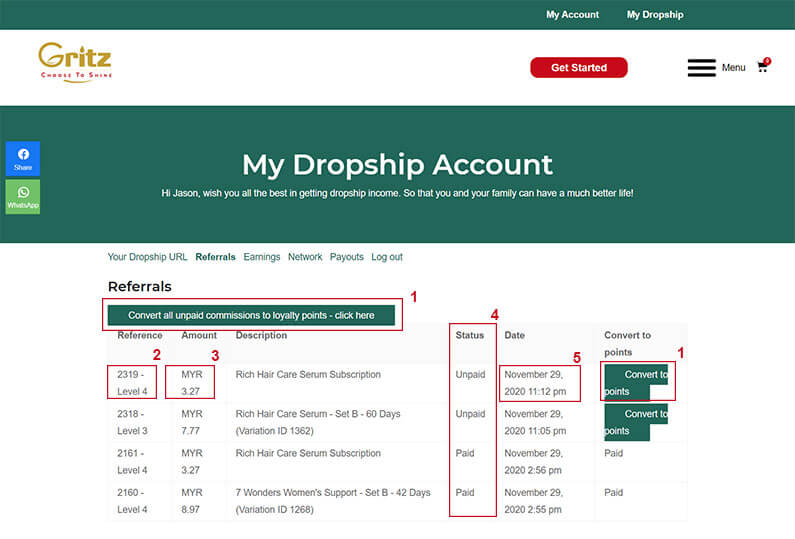Click amount MYR 8.97

tap(192, 501)
